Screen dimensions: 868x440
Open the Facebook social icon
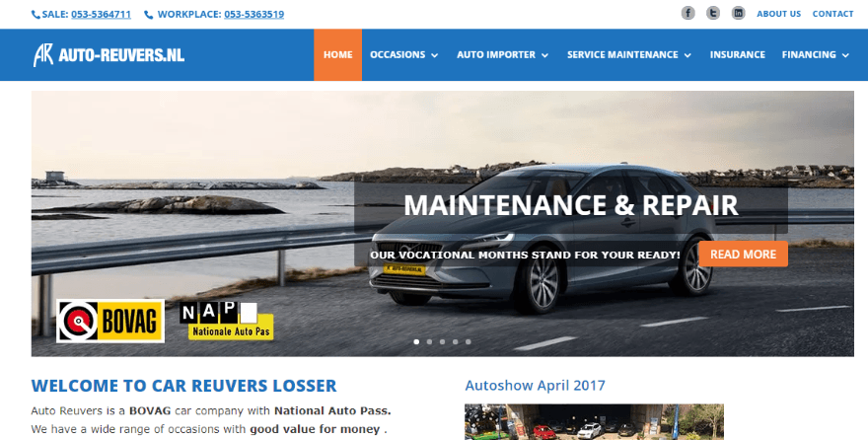[x=687, y=13]
